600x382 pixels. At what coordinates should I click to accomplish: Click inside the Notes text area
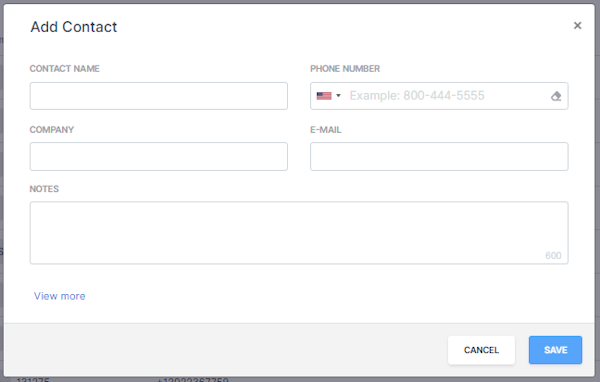coord(299,233)
